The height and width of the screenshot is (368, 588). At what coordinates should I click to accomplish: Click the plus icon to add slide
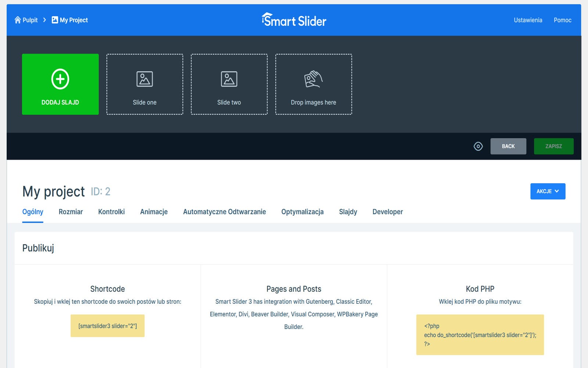click(60, 79)
